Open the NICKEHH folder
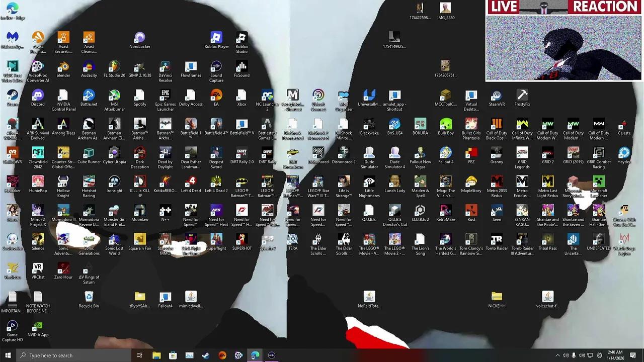The image size is (644, 362). [497, 300]
